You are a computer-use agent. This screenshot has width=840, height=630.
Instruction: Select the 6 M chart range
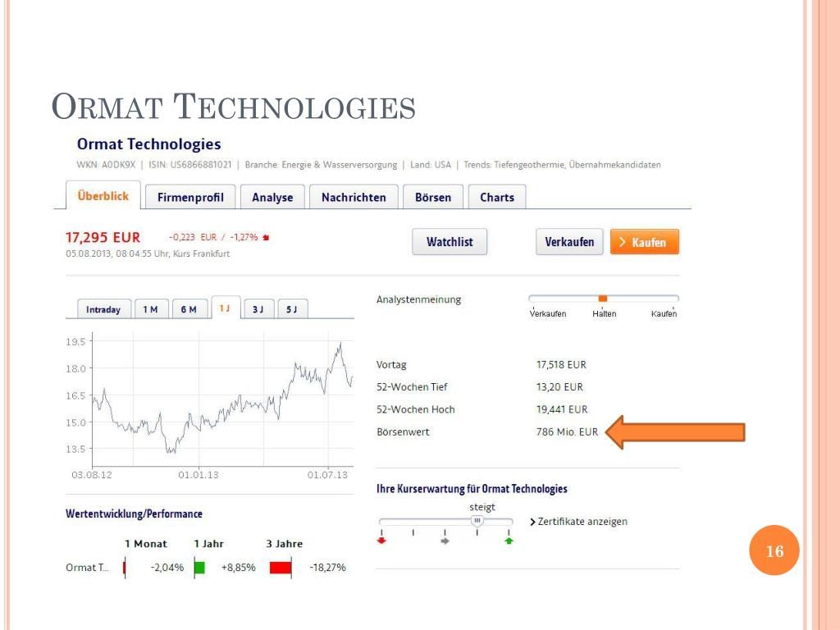pyautogui.click(x=189, y=309)
